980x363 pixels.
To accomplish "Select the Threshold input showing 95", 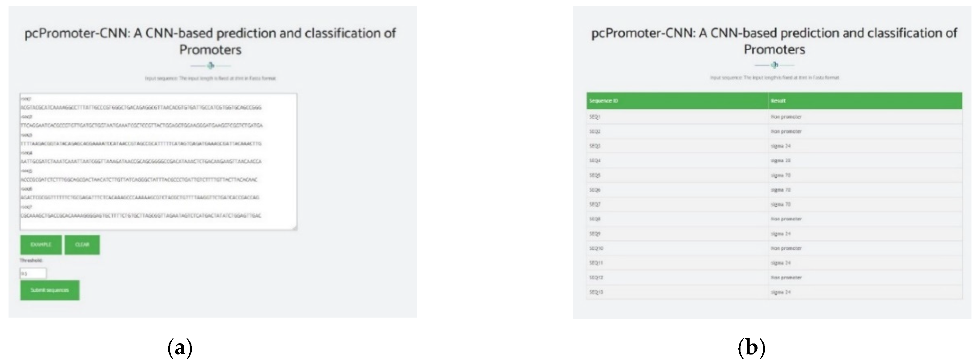I will pos(33,273).
